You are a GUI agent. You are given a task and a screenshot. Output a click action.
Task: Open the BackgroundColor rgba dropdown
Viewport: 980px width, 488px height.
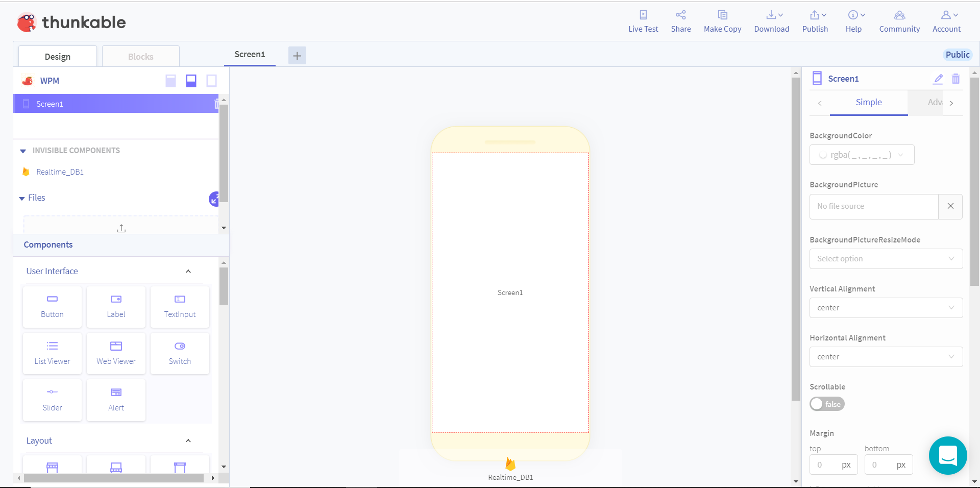point(862,155)
